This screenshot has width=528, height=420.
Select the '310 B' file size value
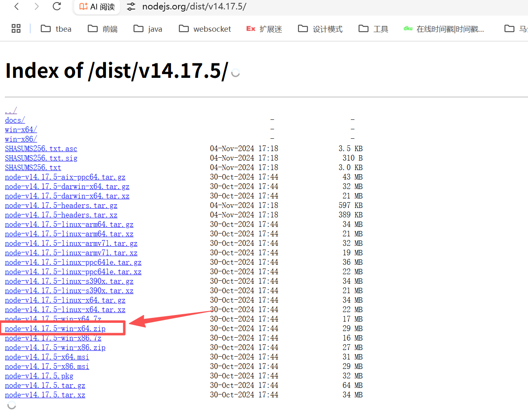[353, 158]
